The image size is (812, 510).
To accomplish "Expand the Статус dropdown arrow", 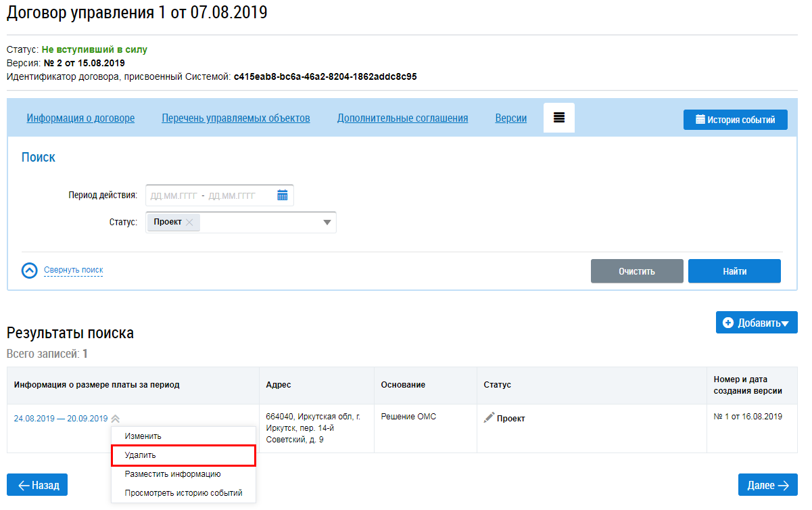I will coord(327,223).
